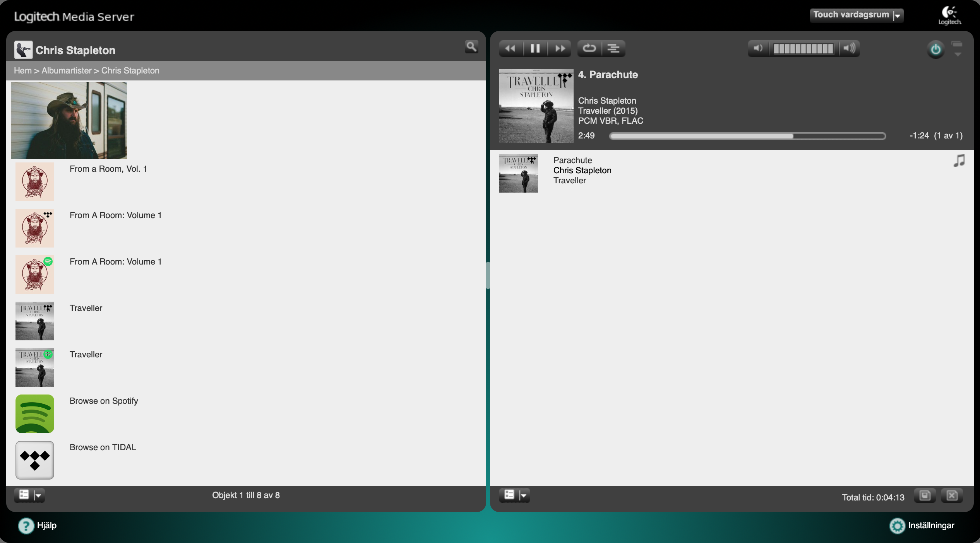Skip to next track button
Image resolution: width=980 pixels, height=543 pixels.
click(x=560, y=48)
